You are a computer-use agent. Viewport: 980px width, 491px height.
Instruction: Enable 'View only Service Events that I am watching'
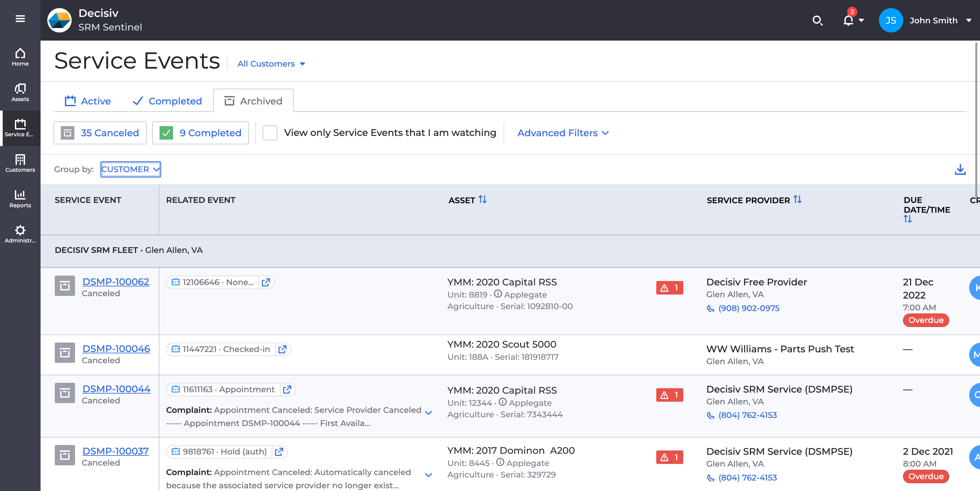click(x=270, y=133)
